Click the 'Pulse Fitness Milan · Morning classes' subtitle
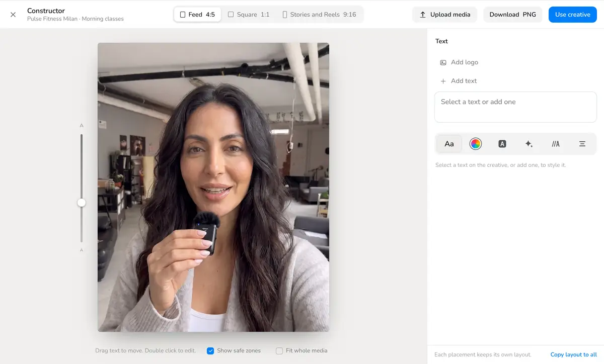This screenshot has height=364, width=604. (x=75, y=19)
